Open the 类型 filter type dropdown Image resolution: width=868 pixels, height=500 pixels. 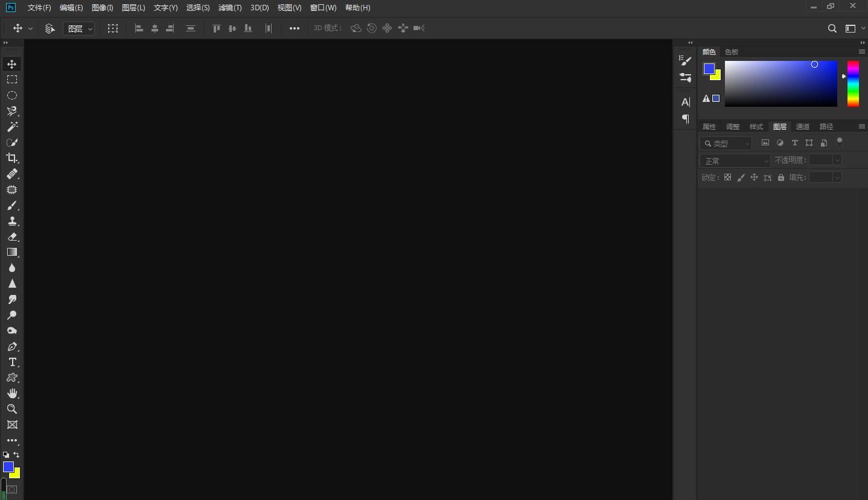click(x=726, y=143)
